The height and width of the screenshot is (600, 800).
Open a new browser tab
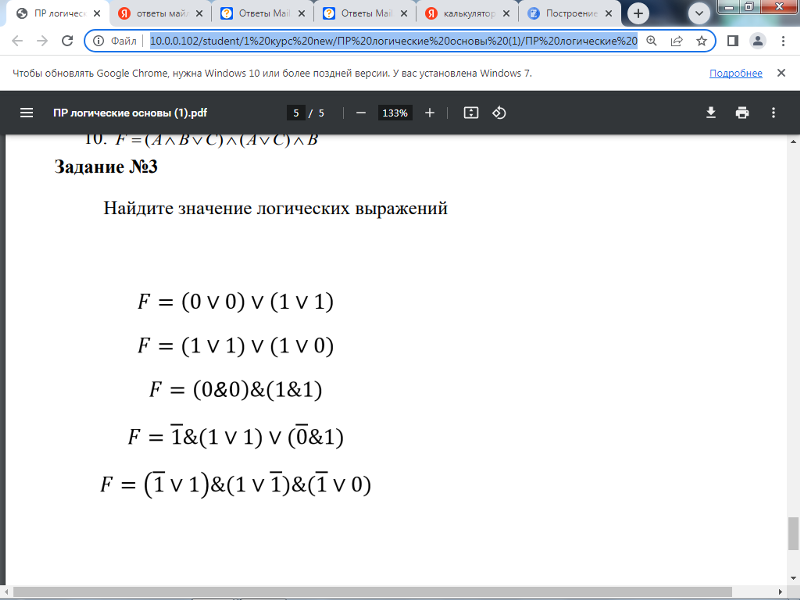click(638, 14)
